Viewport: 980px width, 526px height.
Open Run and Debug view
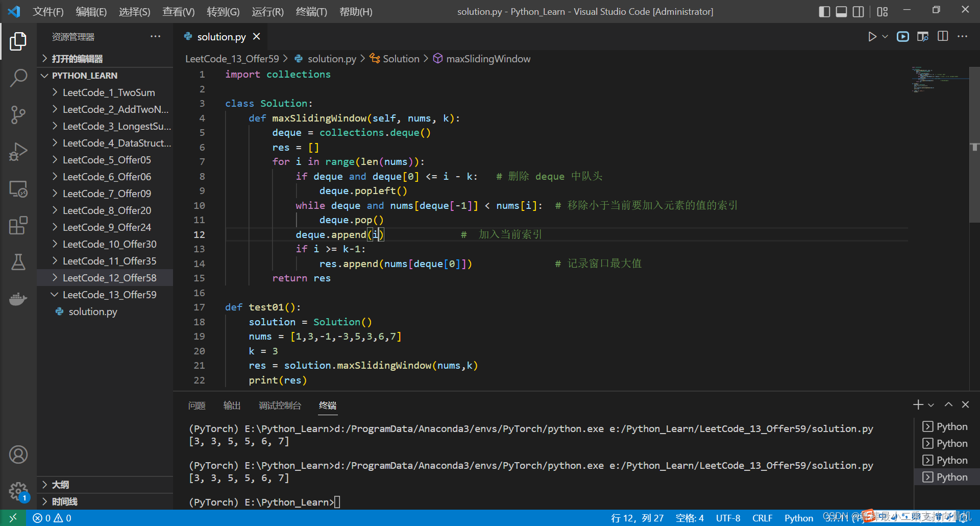(18, 152)
